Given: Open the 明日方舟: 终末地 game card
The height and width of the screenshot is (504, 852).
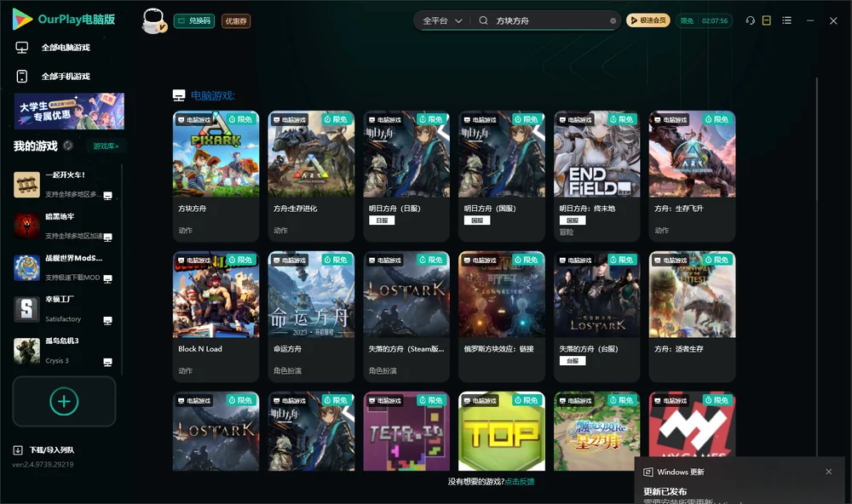Looking at the screenshot, I should [x=596, y=176].
